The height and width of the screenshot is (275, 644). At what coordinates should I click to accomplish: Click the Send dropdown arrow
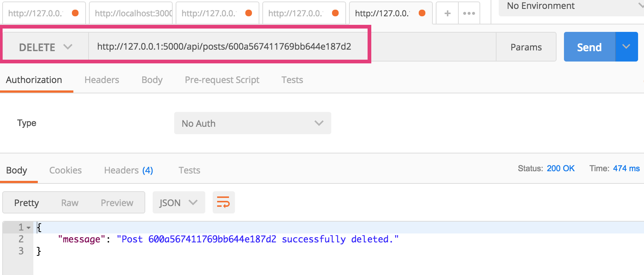click(626, 47)
